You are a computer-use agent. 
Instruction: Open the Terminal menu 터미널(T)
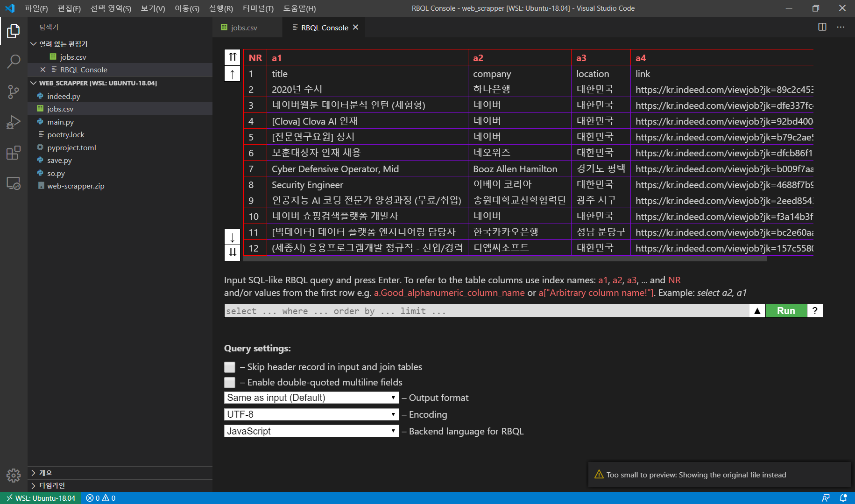point(258,8)
